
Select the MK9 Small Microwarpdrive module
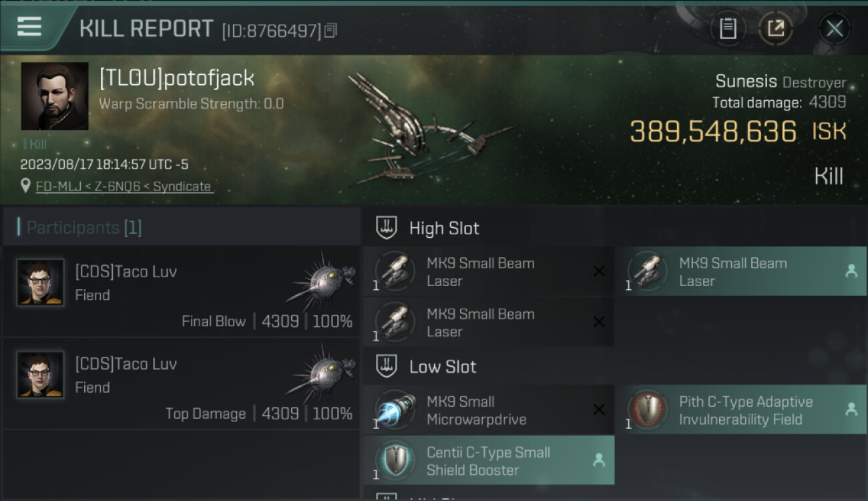click(489, 409)
